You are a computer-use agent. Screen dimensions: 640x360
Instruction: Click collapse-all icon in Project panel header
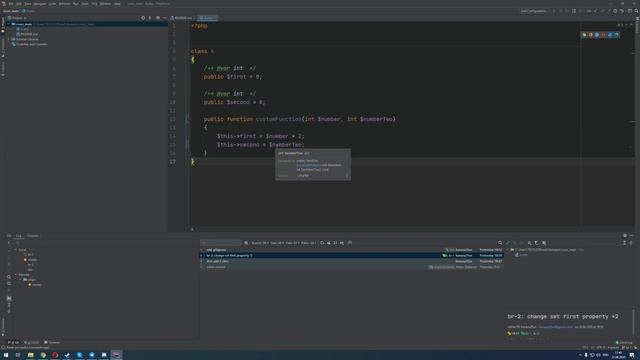click(150, 18)
